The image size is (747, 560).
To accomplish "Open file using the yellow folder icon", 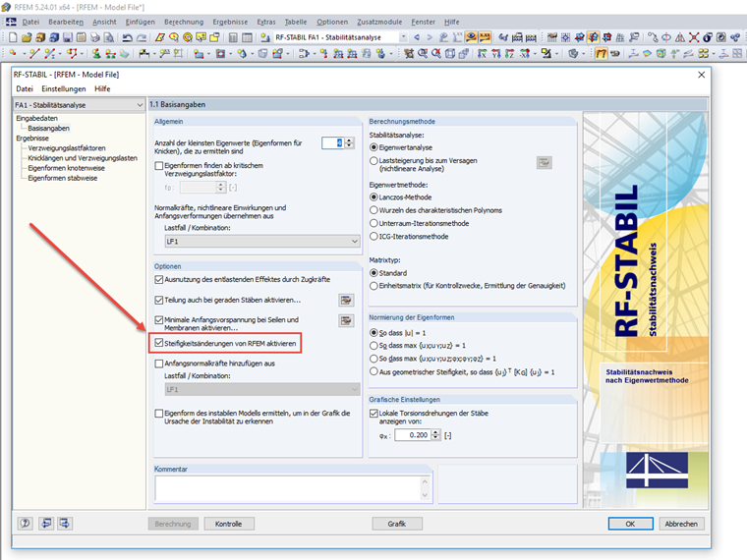I will (27, 37).
